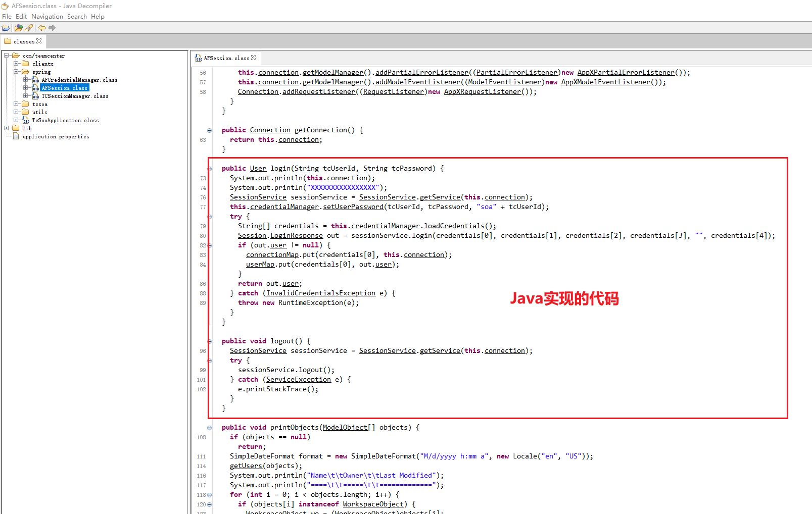The width and height of the screenshot is (812, 514).
Task: Expand the AFCredentialManager.class node
Action: pos(26,80)
